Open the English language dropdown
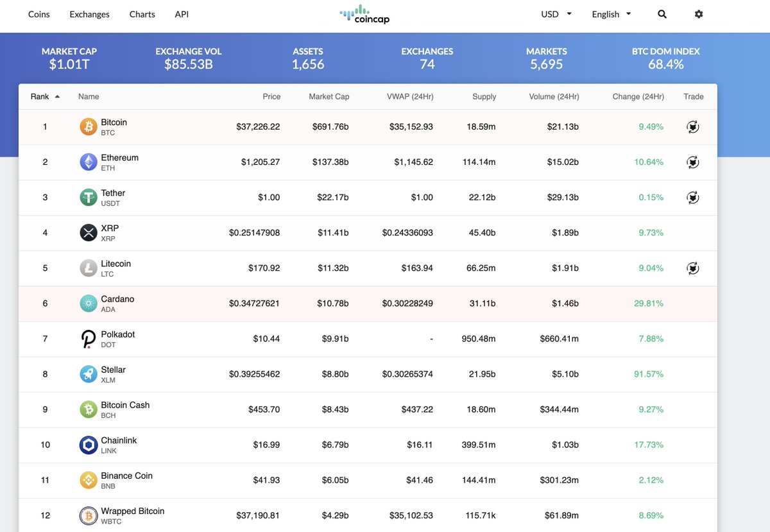Screen dimensions: 770x532 [x=610, y=13]
